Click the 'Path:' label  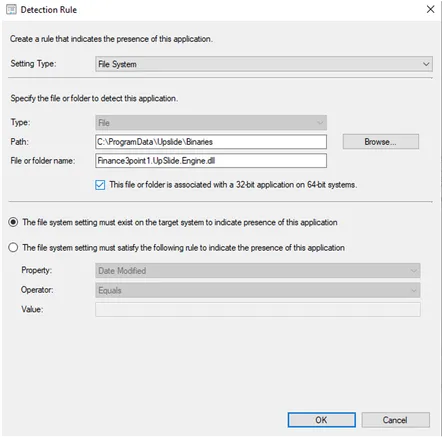(x=19, y=142)
